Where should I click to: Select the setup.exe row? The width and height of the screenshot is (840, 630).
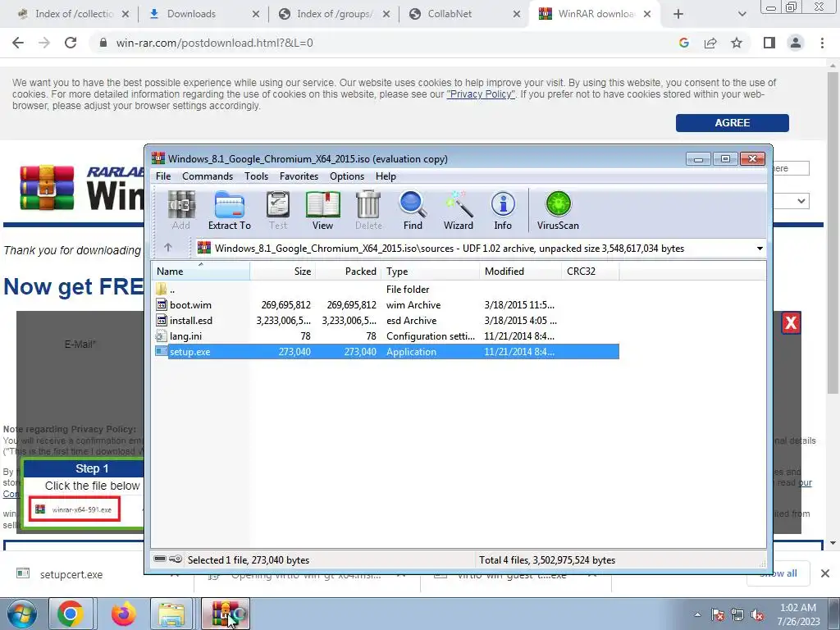[x=386, y=351]
